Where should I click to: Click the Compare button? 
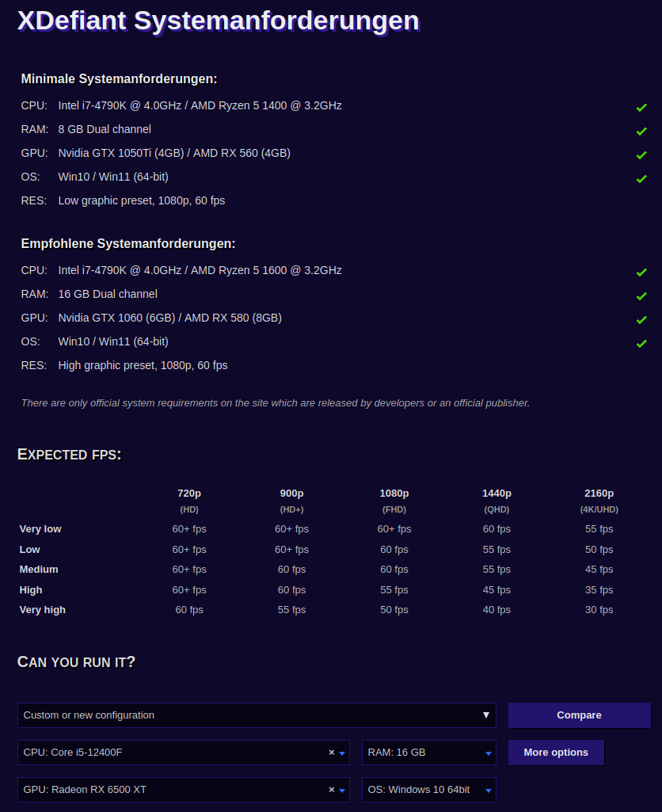[579, 715]
